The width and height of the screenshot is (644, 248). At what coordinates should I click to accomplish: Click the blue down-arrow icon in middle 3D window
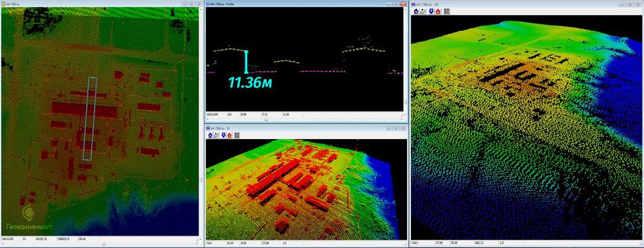coord(224,135)
